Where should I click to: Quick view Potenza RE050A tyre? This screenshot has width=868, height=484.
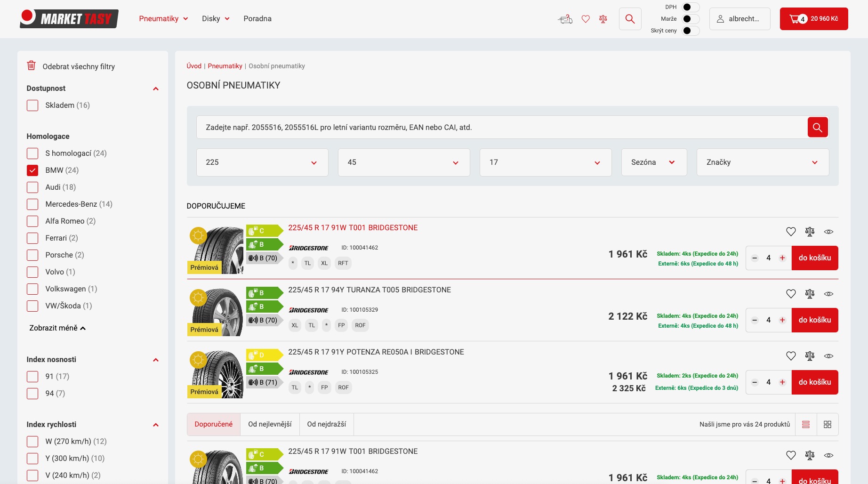point(828,356)
